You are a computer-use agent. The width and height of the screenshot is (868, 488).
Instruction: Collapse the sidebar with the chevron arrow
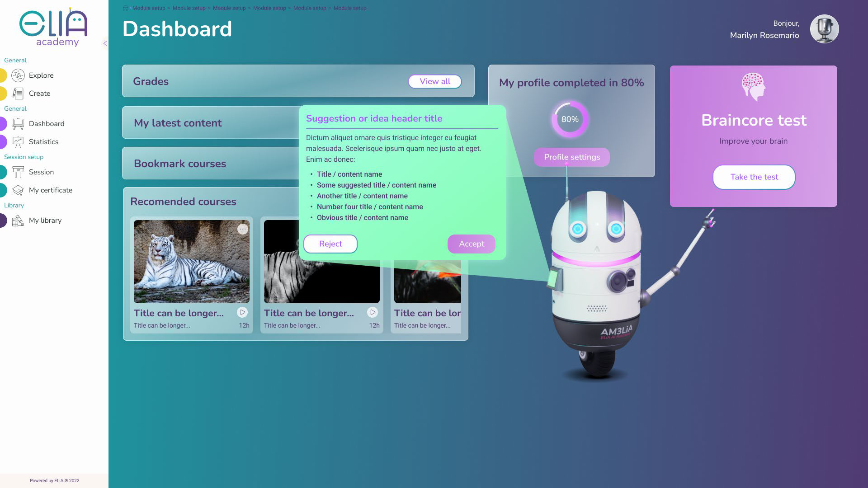pyautogui.click(x=105, y=43)
